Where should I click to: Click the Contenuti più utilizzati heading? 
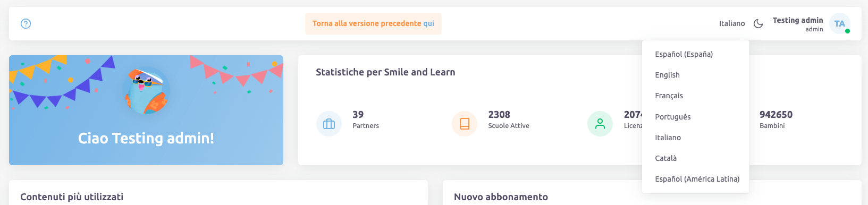pos(72,197)
